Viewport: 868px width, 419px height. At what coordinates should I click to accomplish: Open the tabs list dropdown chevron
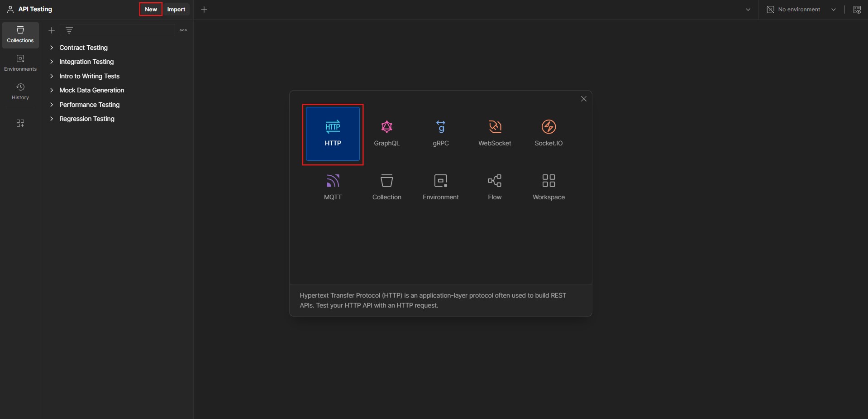pyautogui.click(x=748, y=10)
